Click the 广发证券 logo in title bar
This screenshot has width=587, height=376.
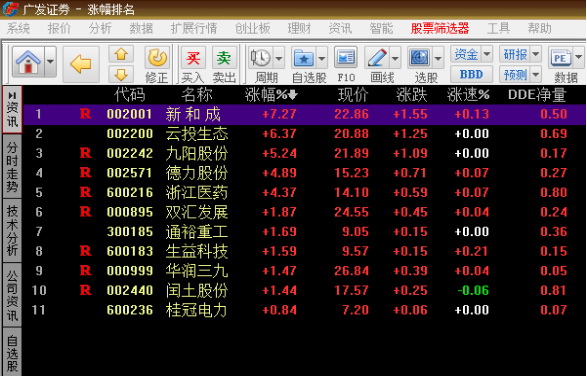[x=10, y=9]
